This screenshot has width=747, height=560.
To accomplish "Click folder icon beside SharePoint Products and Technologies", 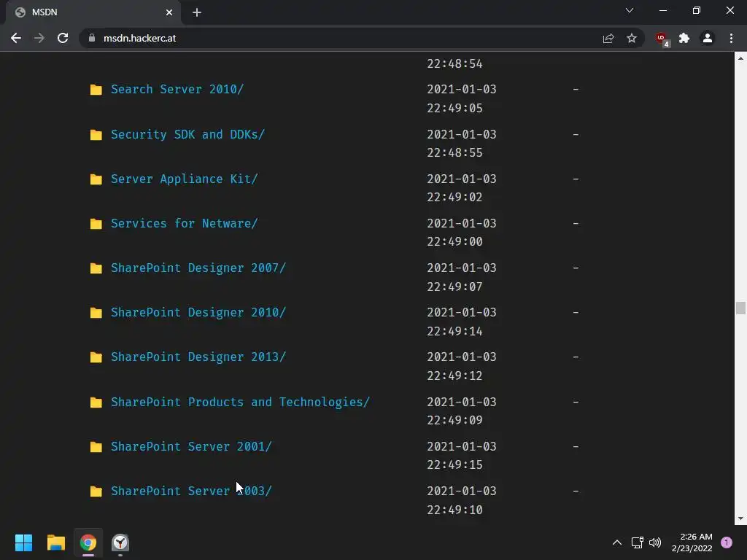I will tap(96, 402).
